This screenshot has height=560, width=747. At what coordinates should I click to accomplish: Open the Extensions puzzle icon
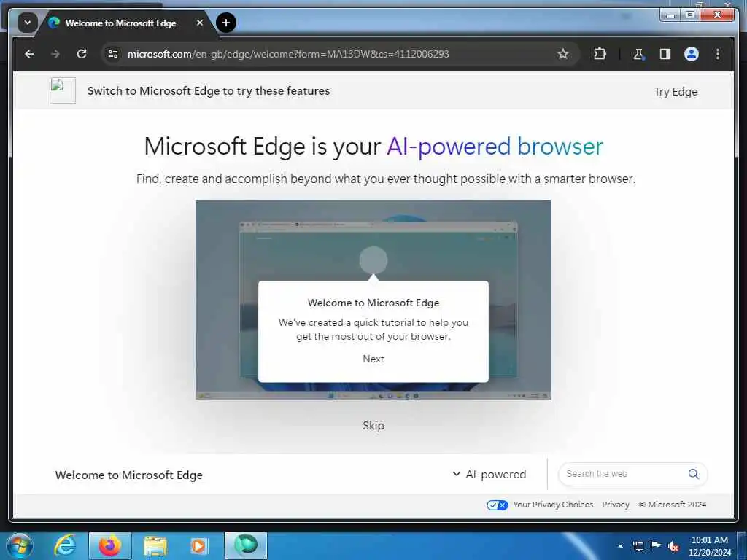600,54
